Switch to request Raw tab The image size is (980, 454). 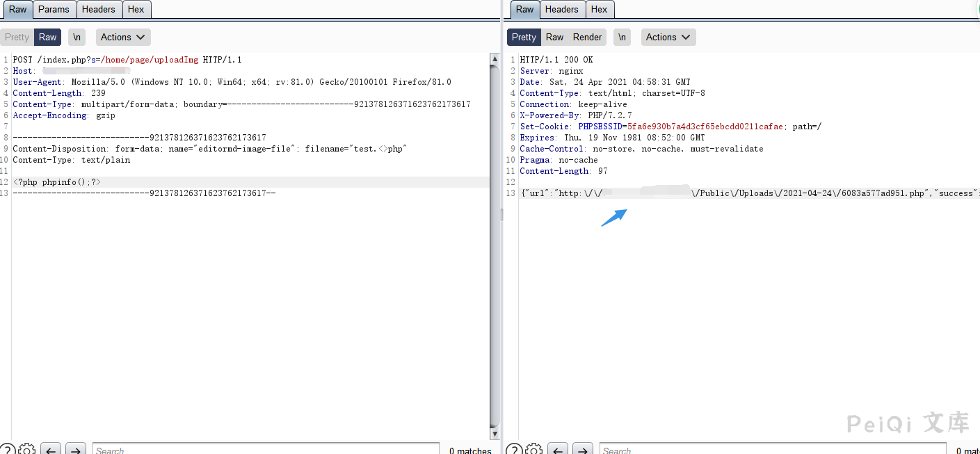tap(17, 9)
